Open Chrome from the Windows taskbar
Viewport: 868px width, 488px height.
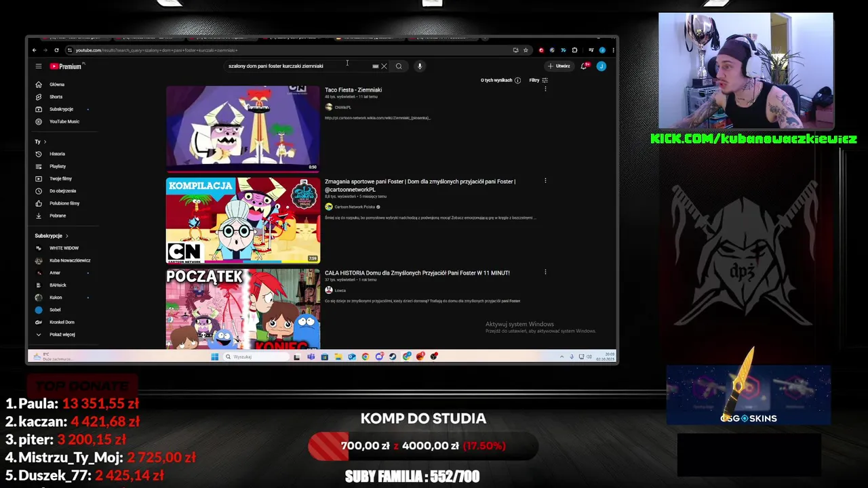pos(366,357)
